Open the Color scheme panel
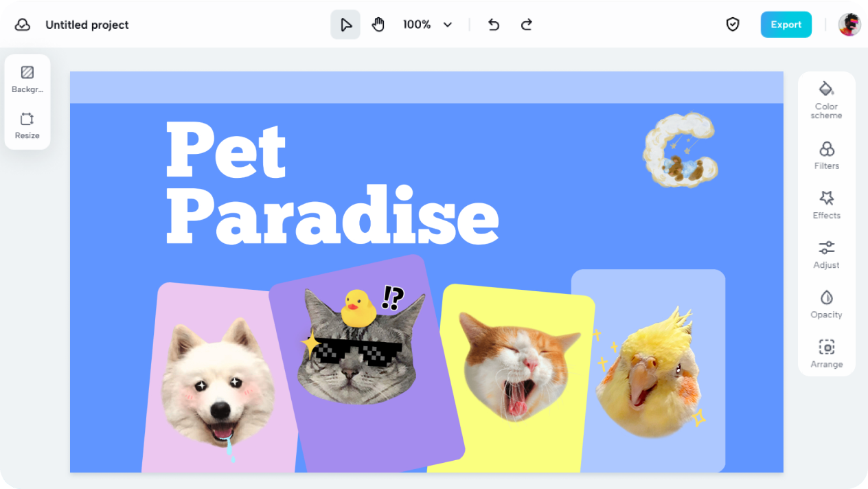This screenshot has height=489, width=868. pos(827,100)
